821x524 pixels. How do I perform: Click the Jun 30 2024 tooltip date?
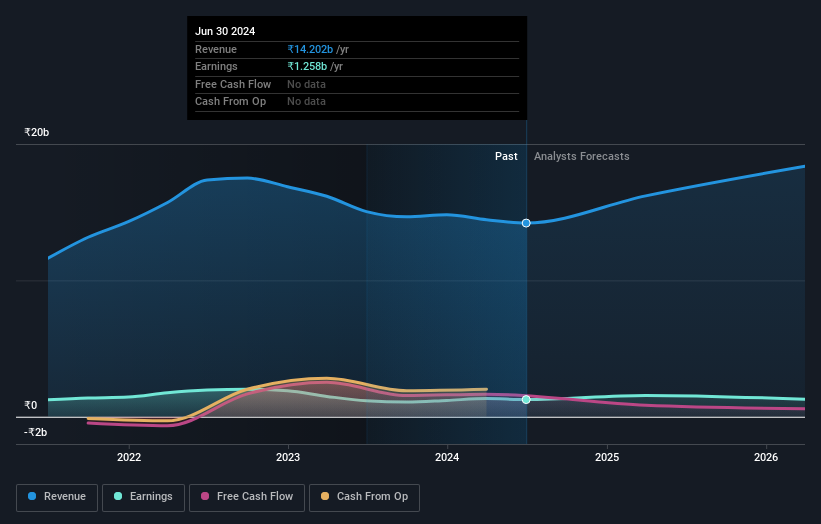(x=225, y=31)
